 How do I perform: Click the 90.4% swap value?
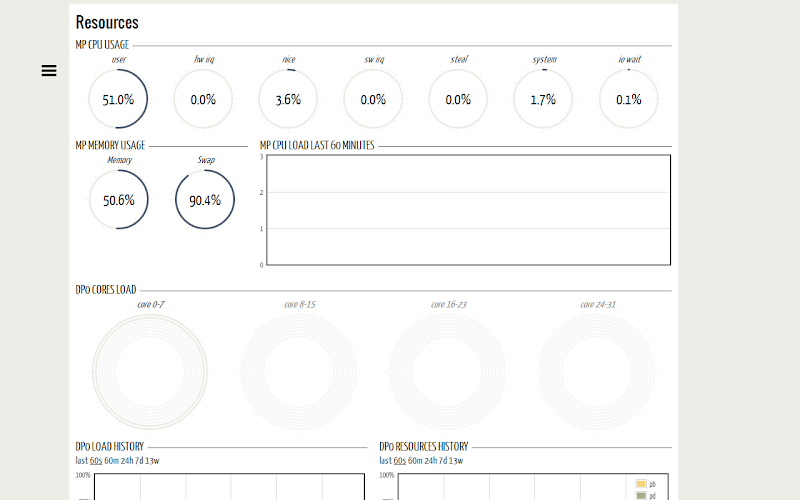[x=205, y=201]
